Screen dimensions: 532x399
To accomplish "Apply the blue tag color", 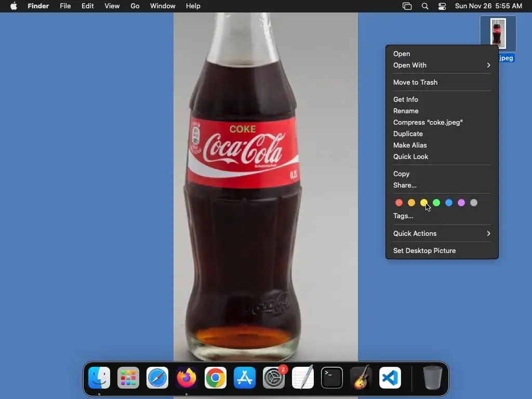I will point(449,203).
